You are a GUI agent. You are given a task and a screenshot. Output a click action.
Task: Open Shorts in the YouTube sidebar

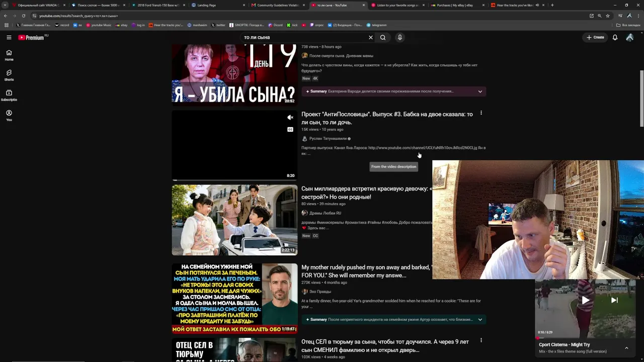[x=9, y=75]
